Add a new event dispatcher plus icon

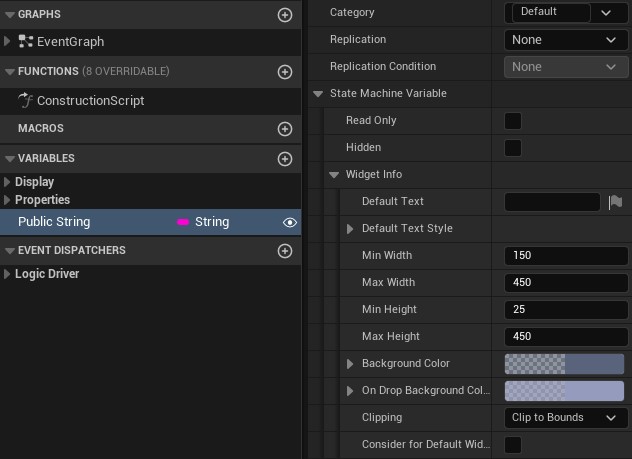click(x=285, y=251)
